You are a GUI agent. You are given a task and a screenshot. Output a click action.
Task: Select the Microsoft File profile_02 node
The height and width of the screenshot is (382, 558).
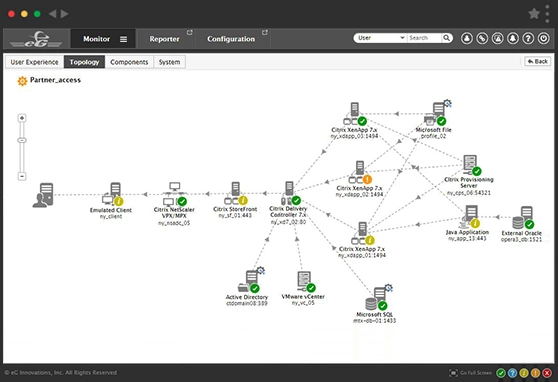point(438,114)
